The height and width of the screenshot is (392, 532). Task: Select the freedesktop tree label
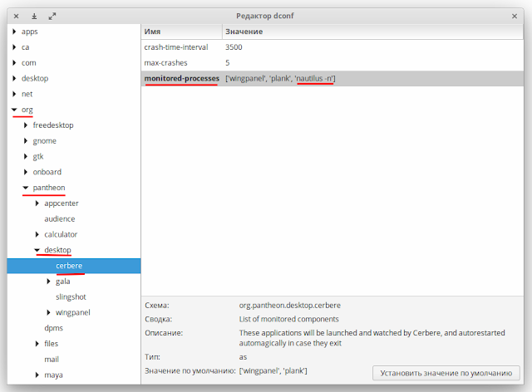coord(53,125)
